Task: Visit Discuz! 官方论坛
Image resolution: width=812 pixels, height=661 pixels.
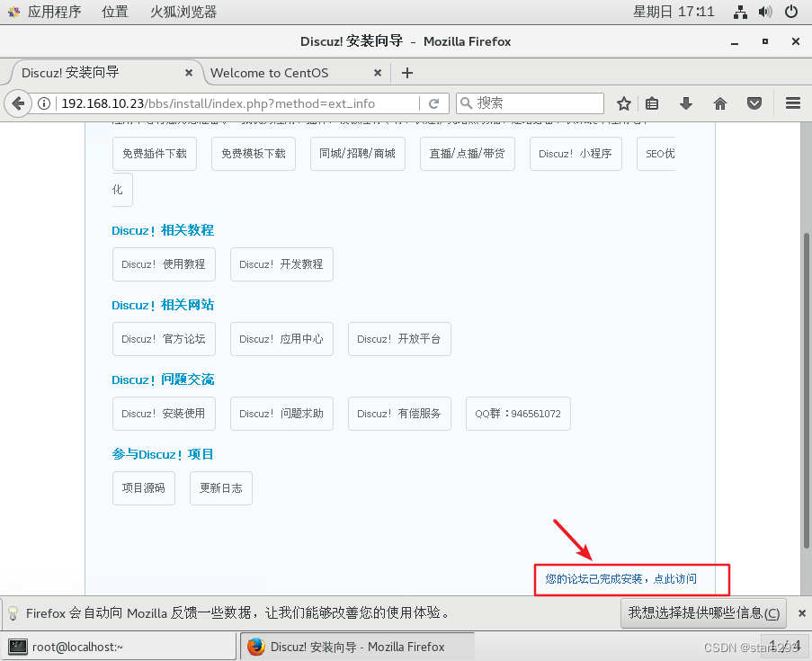Action: tap(164, 339)
